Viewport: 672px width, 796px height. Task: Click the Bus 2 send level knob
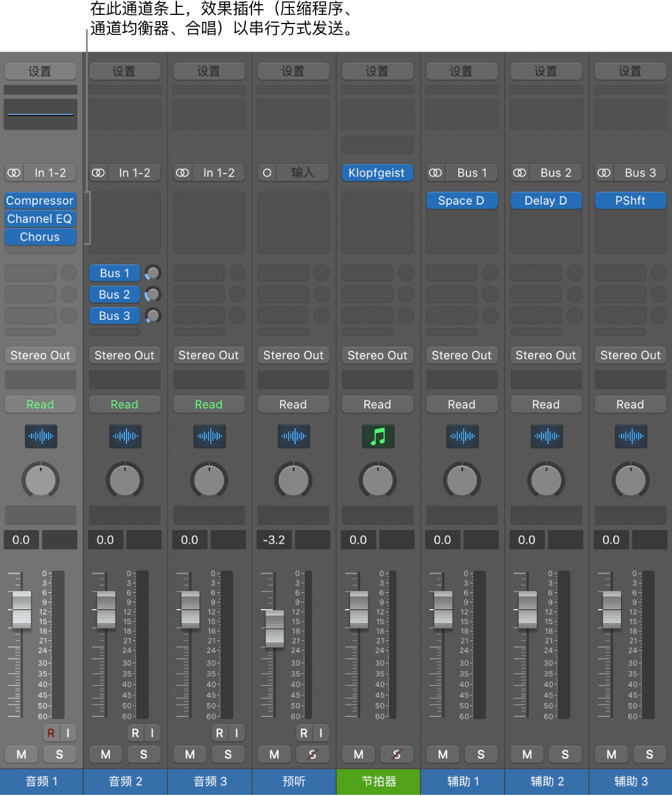[x=152, y=294]
